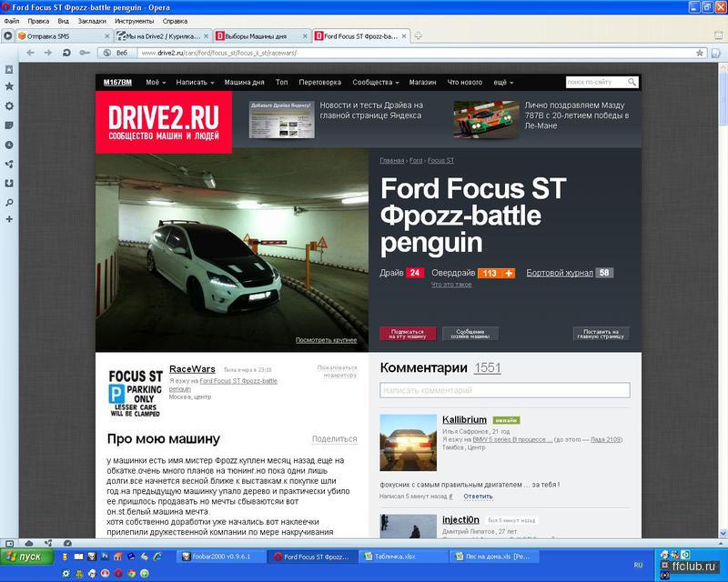Open the Закладки menu
Screen dimensions: 728x582
(92, 21)
